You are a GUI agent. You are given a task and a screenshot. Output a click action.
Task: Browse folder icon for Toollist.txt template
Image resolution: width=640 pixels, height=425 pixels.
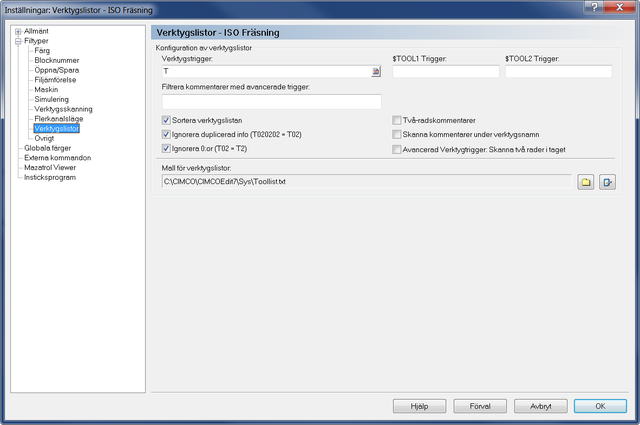(x=586, y=182)
